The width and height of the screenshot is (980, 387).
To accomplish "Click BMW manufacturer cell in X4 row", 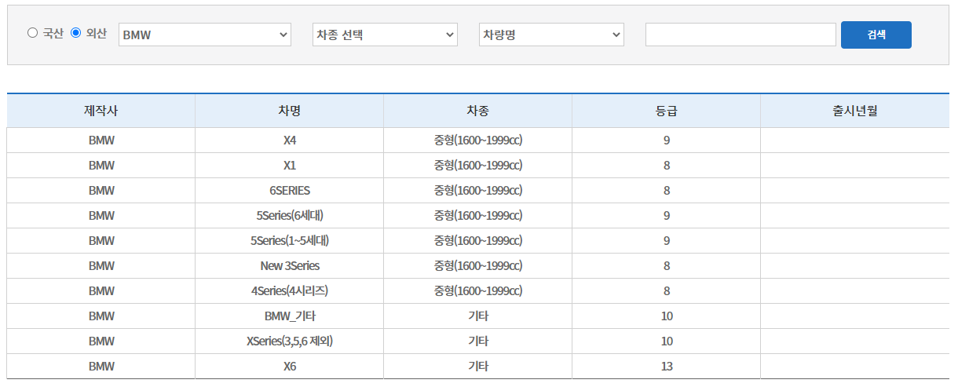I will click(101, 141).
